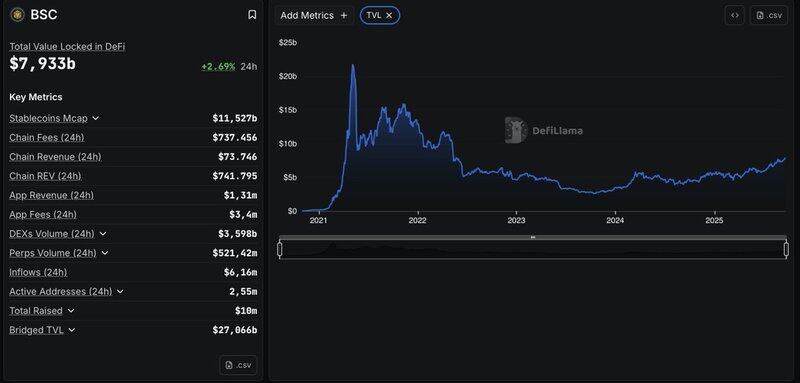Viewport: 800px width, 383px height.
Task: Click the $10m total raised value
Action: pos(246,311)
